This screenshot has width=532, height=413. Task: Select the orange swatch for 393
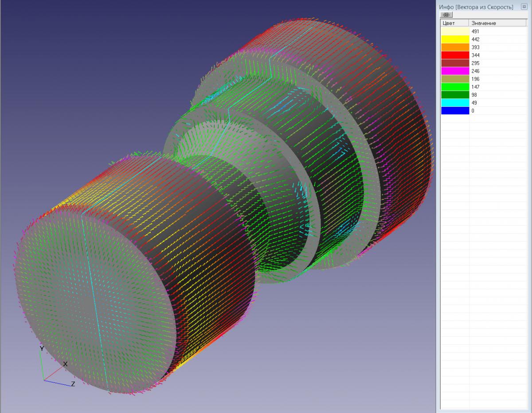point(455,47)
